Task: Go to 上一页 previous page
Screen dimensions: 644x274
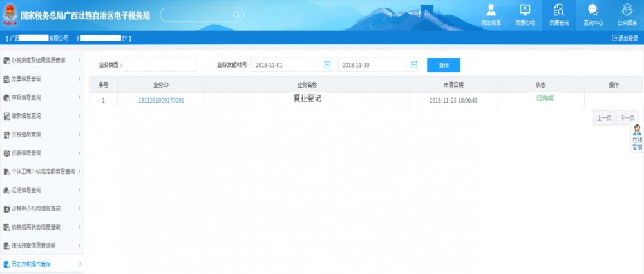Action: (604, 118)
